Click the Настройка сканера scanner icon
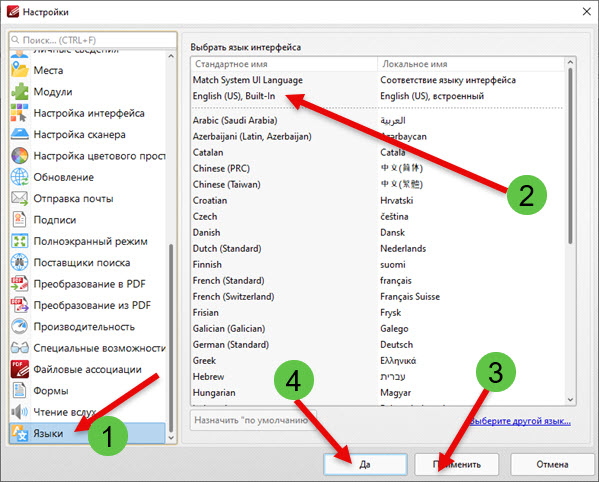 19,134
